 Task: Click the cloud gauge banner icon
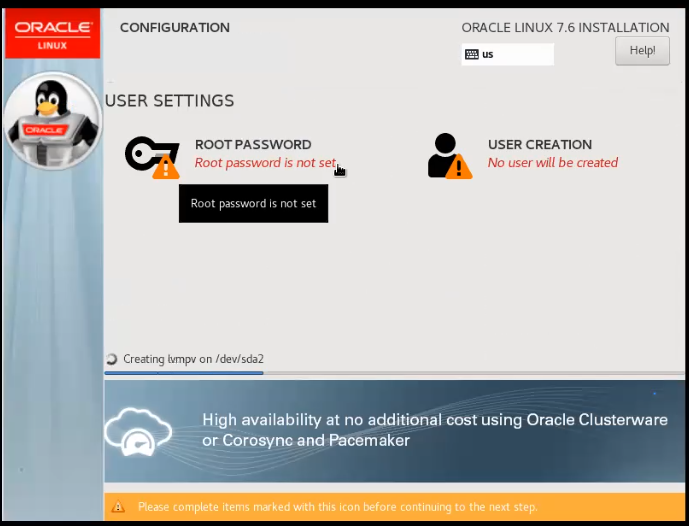pos(138,432)
